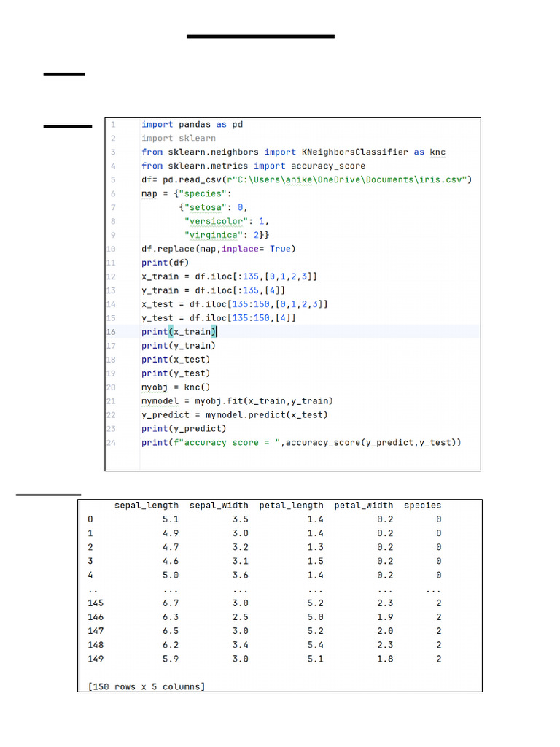Click the species column header
Screen dimensions: 560x747
(423, 506)
